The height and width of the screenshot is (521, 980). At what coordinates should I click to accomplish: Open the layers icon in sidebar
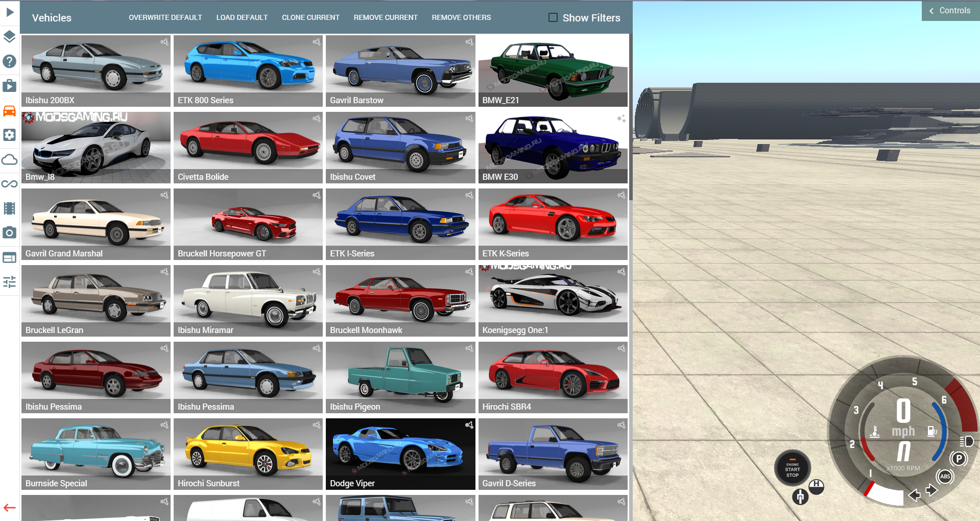(10, 37)
